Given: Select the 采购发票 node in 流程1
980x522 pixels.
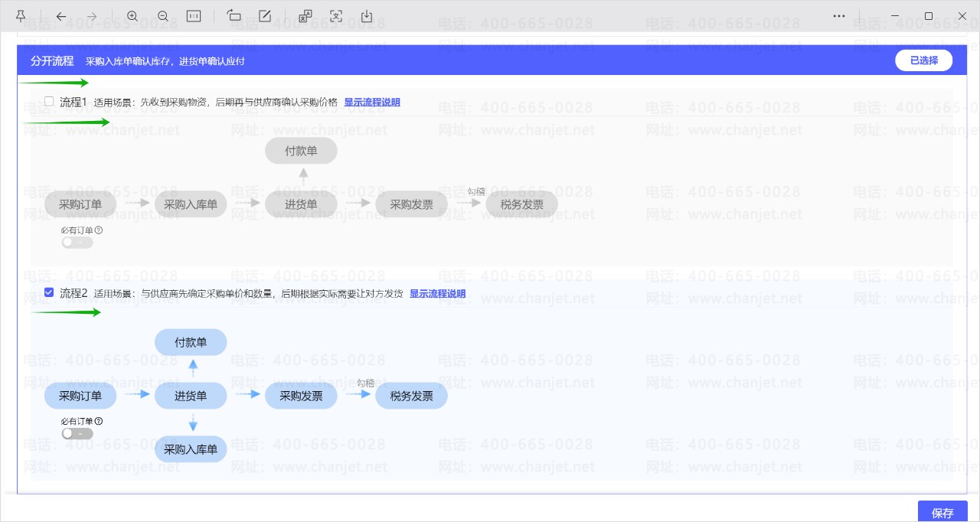Looking at the screenshot, I should click(411, 204).
